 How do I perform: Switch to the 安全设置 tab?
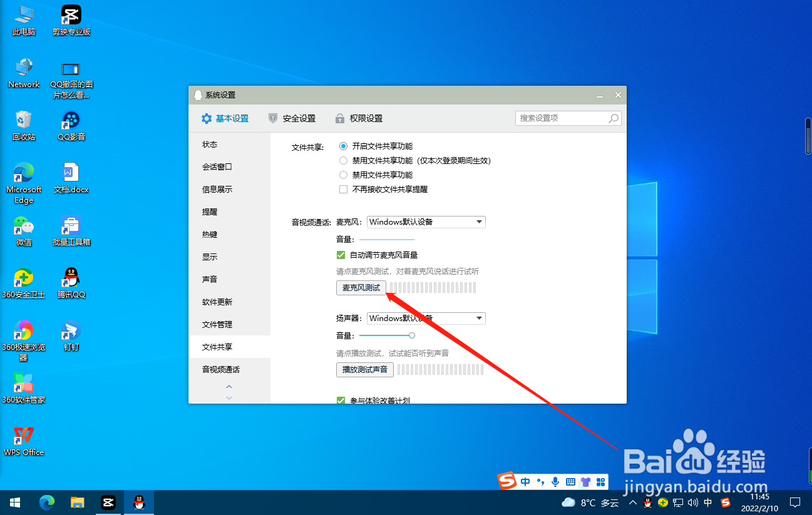coord(299,118)
